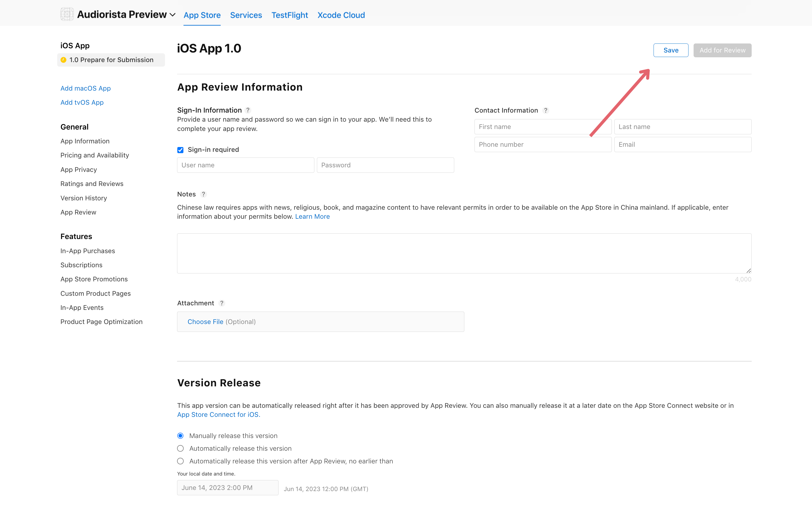Click the 'Jun 14, 2023 12:00 PM (GMT)' text

[326, 489]
